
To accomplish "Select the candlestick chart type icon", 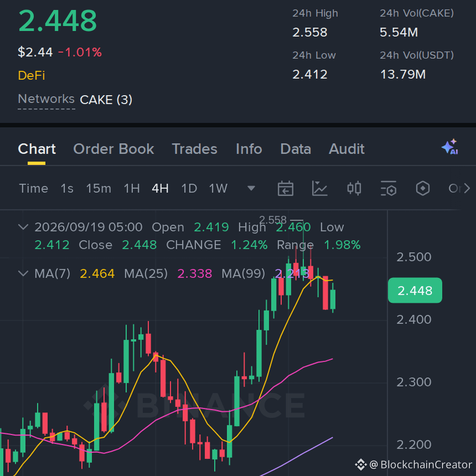I will click(x=354, y=188).
